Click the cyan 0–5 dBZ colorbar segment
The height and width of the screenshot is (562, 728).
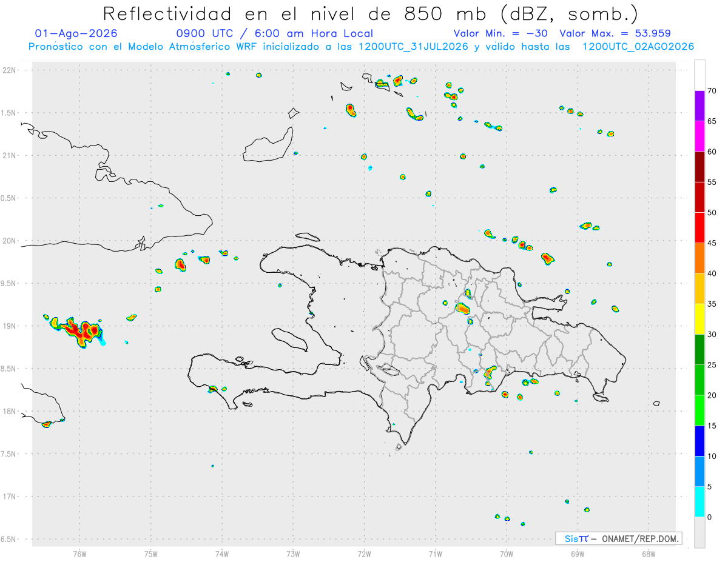[x=699, y=502]
